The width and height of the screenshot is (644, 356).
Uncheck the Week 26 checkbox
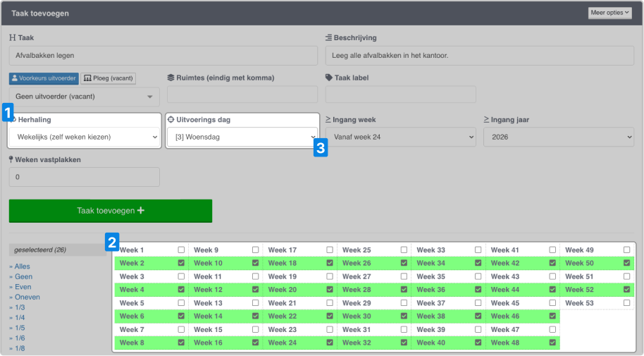coord(404,263)
